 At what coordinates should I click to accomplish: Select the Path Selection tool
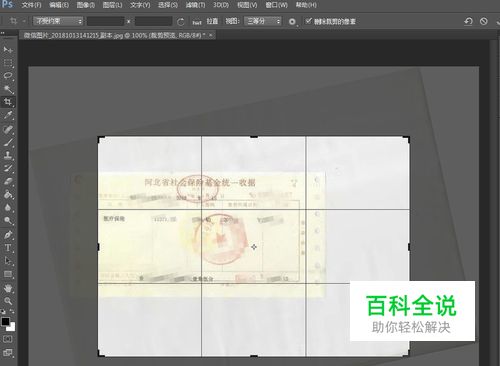coord(8,261)
